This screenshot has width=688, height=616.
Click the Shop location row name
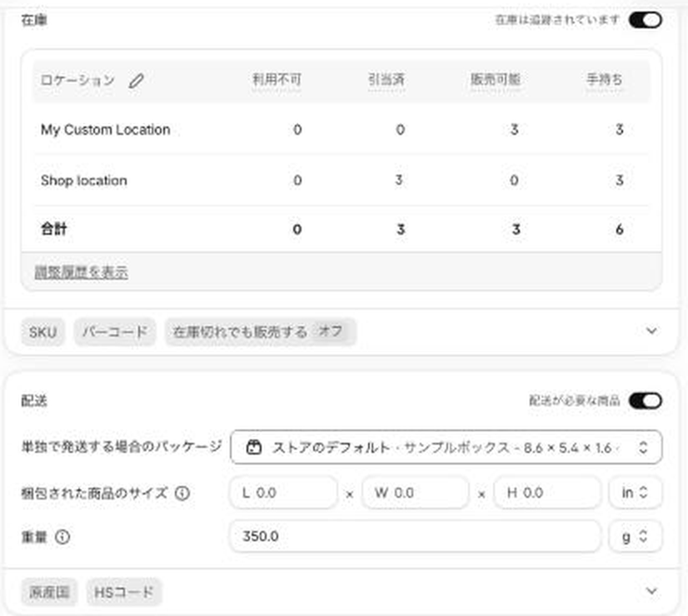tap(84, 181)
